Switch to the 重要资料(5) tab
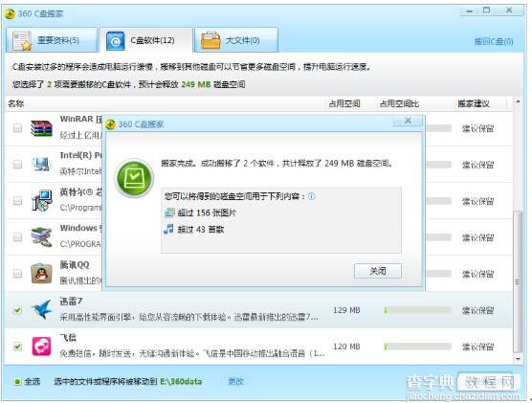The width and height of the screenshot is (532, 403). coord(52,40)
